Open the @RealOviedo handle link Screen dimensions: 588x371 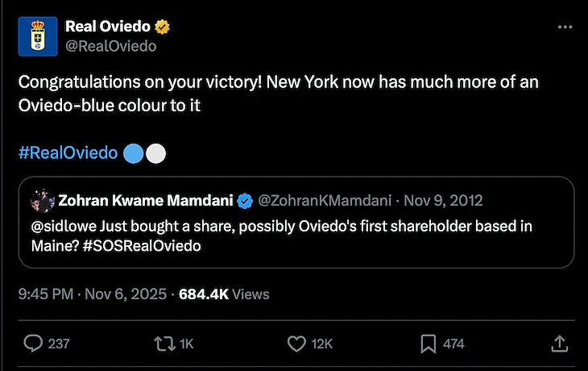click(x=110, y=46)
